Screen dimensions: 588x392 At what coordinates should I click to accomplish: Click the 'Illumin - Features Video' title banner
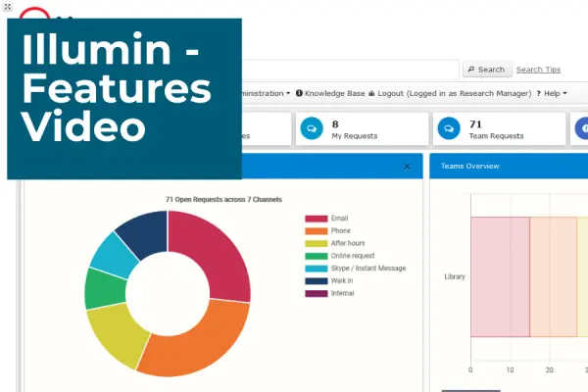124,98
